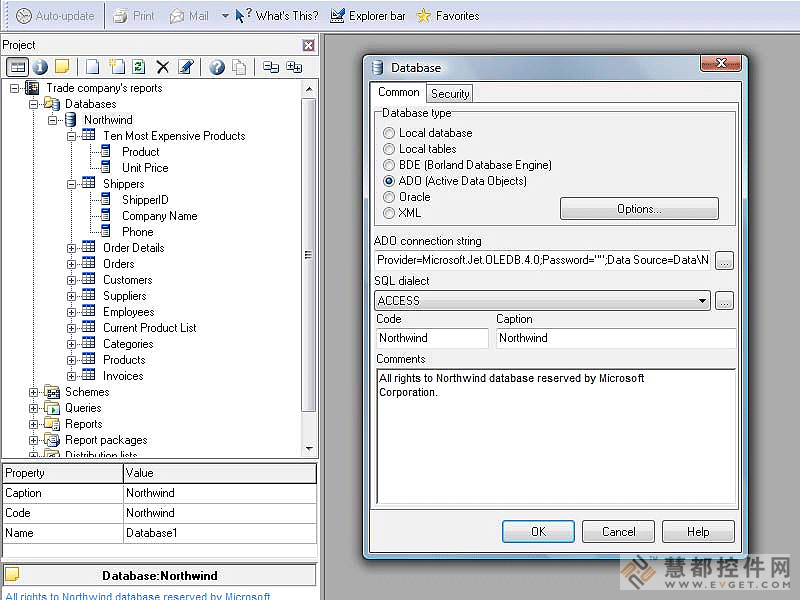Switch to the Security tab

[x=449, y=93]
